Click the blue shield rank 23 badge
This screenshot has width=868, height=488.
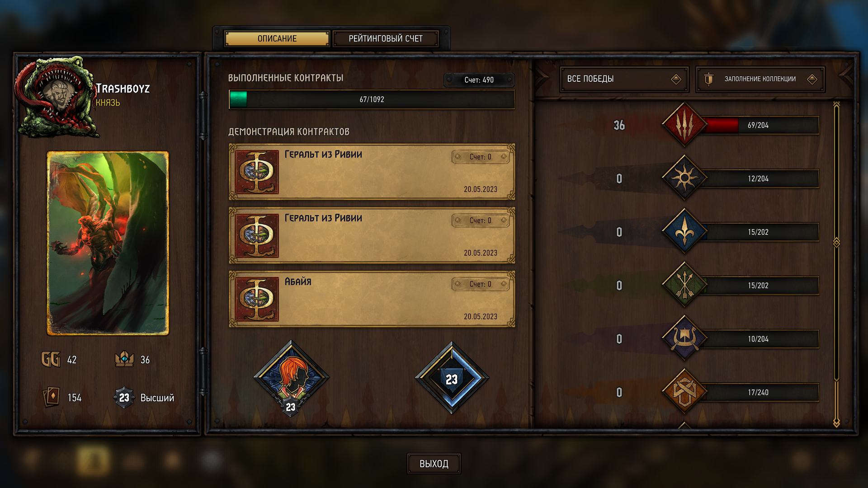[x=452, y=378]
